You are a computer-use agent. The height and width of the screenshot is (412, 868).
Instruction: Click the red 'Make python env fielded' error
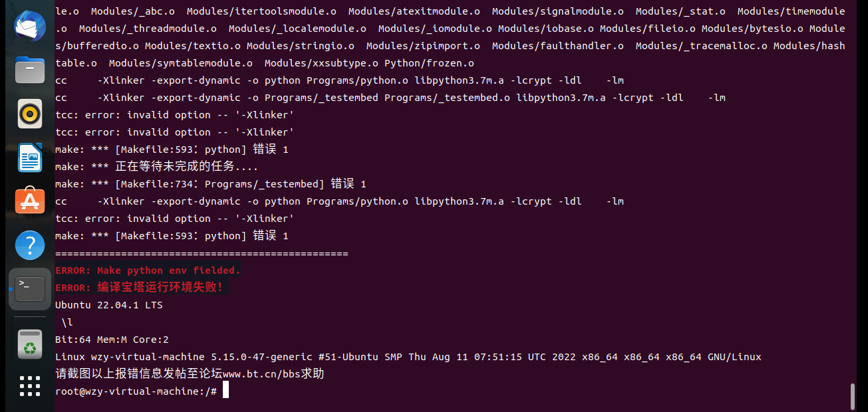(x=148, y=270)
